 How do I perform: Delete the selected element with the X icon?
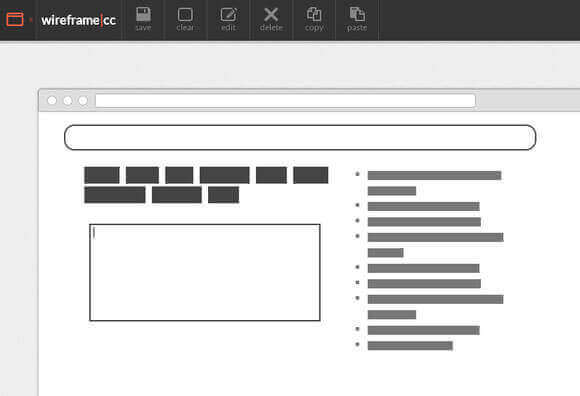tap(271, 19)
